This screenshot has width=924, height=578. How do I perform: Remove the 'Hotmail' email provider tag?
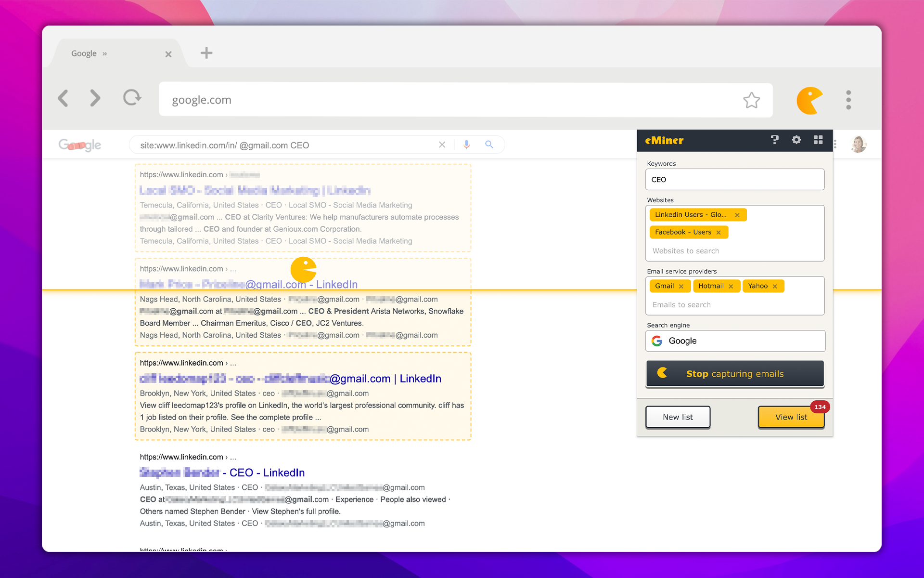click(x=731, y=286)
